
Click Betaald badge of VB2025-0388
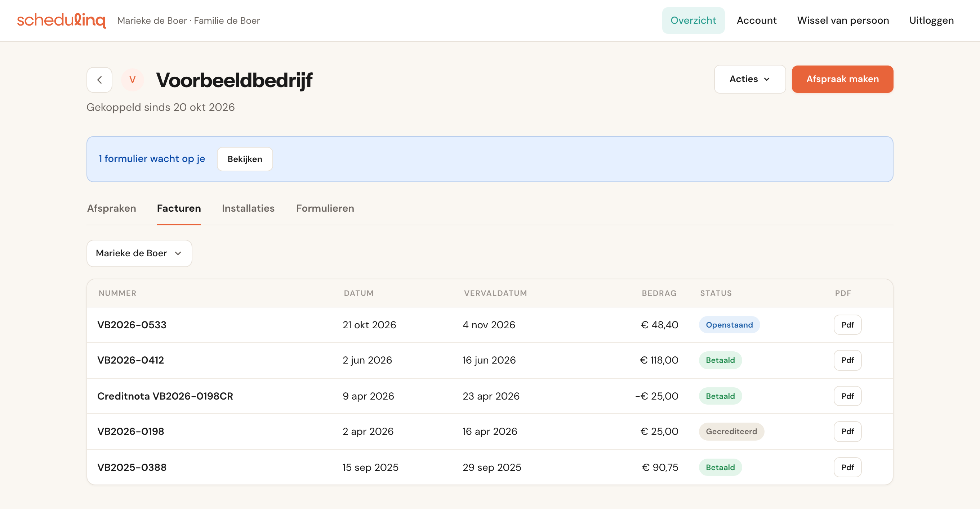click(720, 467)
